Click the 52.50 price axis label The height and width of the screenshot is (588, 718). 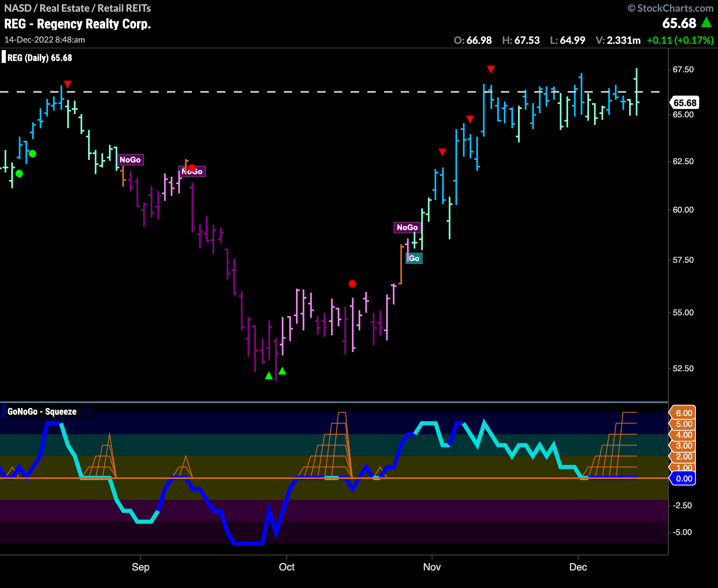(683, 368)
